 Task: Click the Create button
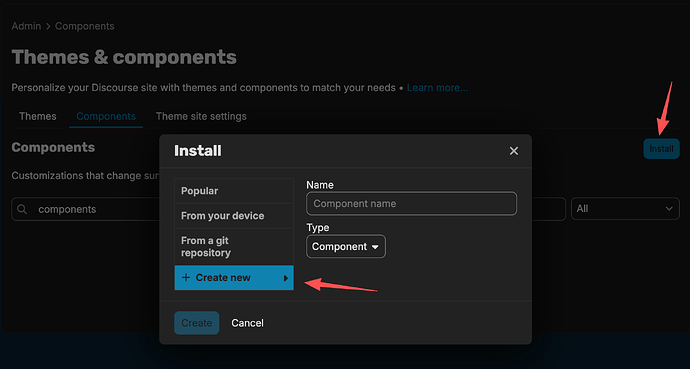197,323
